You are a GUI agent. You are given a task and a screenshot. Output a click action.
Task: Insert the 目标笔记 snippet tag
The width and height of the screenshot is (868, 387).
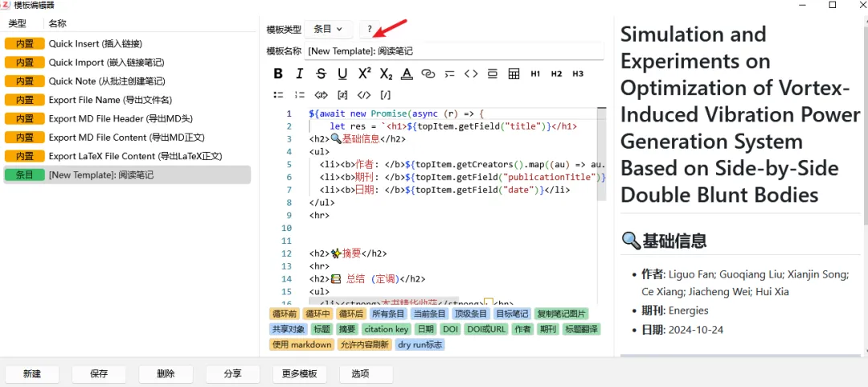coord(513,314)
